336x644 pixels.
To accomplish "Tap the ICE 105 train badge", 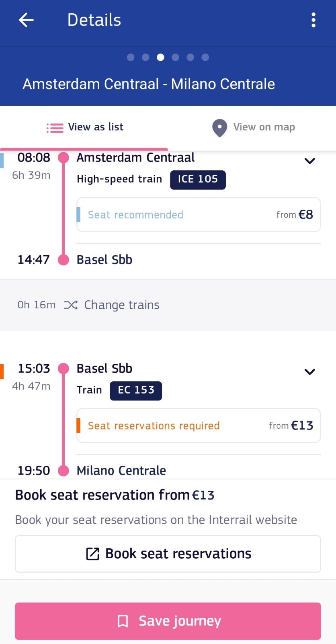I will (198, 180).
